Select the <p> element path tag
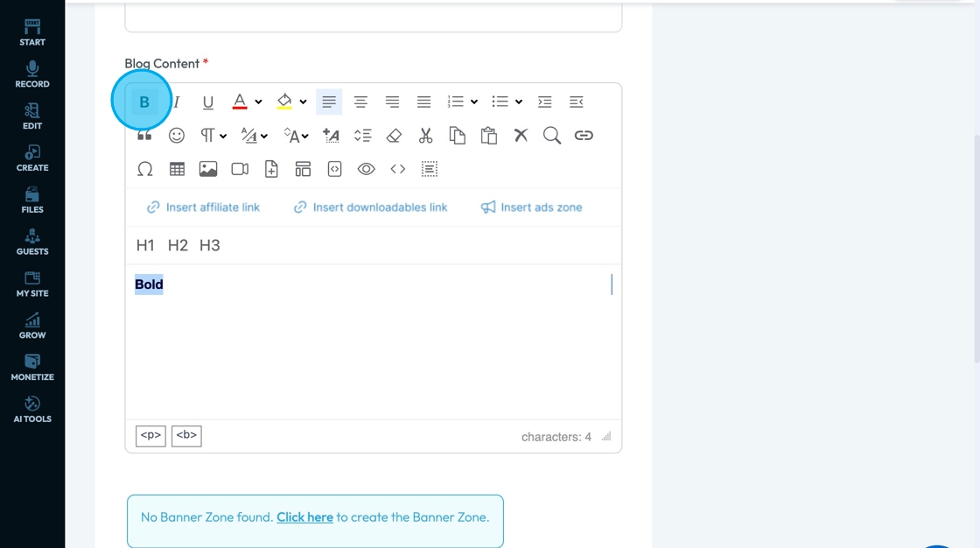980x548 pixels. point(150,436)
